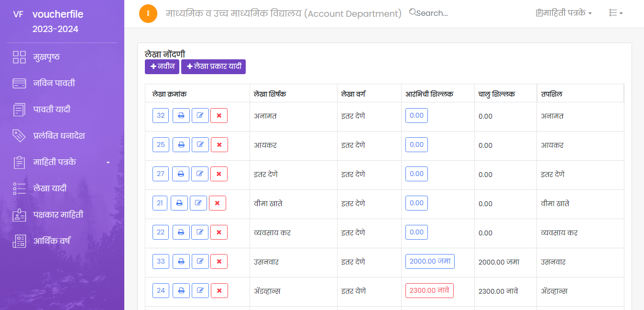644x310 pixels.
Task: Click the नवीन button
Action: 162,67
